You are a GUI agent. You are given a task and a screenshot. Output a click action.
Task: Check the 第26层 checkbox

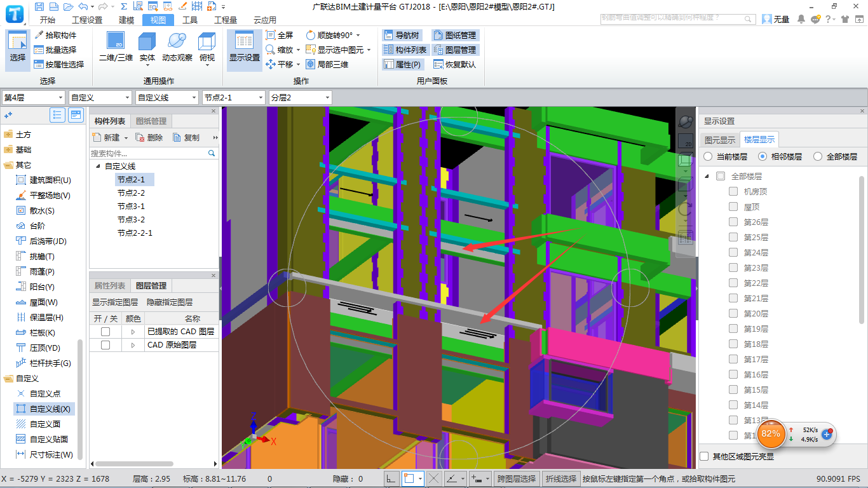tap(733, 222)
